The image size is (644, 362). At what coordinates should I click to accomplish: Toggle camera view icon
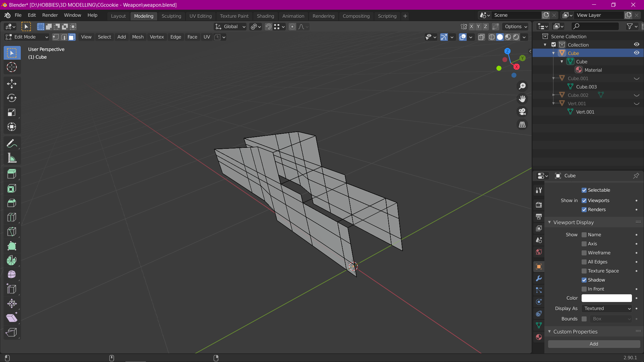coord(522,112)
